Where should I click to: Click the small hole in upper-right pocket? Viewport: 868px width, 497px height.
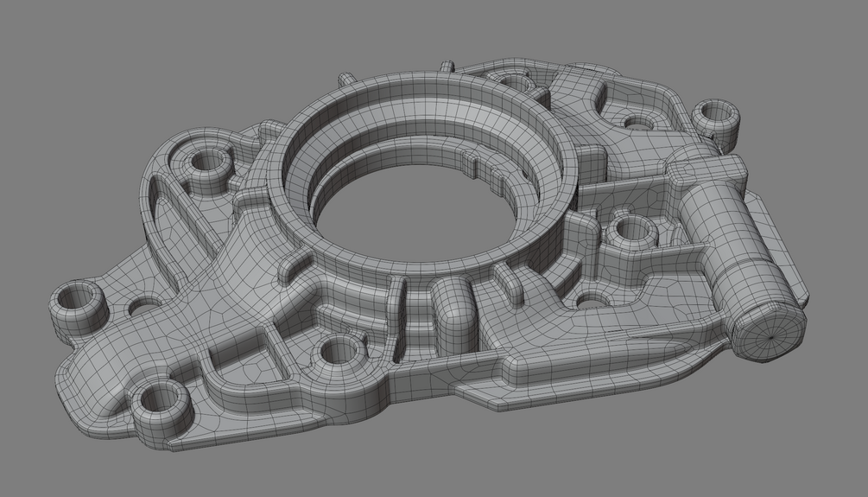(x=638, y=121)
